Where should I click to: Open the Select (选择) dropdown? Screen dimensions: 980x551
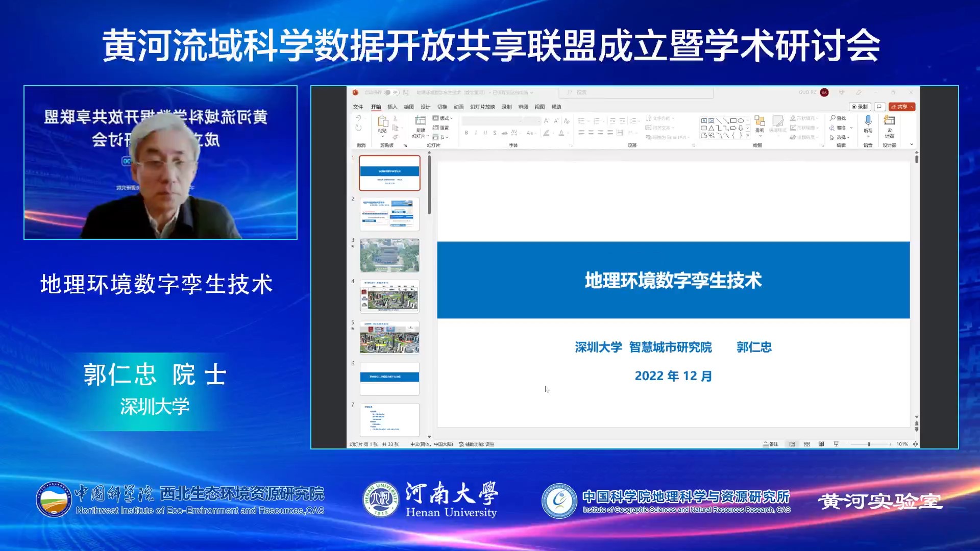click(839, 137)
